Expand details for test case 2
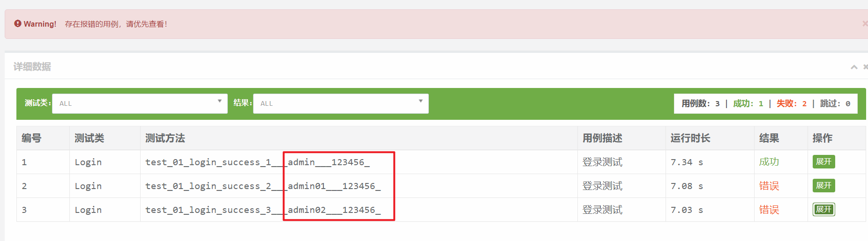 click(823, 185)
